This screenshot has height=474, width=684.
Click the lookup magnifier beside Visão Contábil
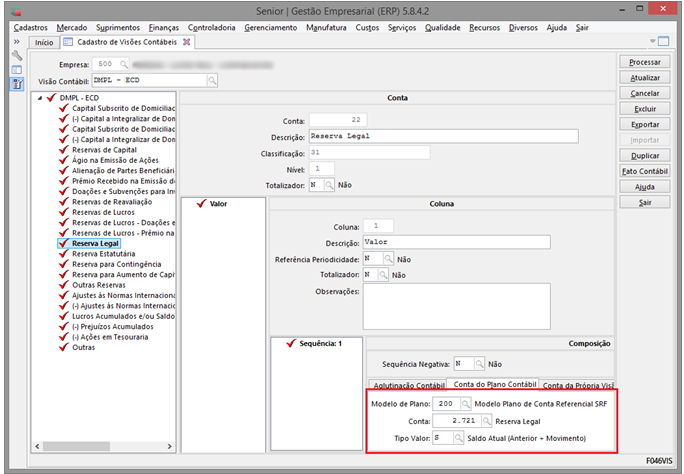[212, 79]
